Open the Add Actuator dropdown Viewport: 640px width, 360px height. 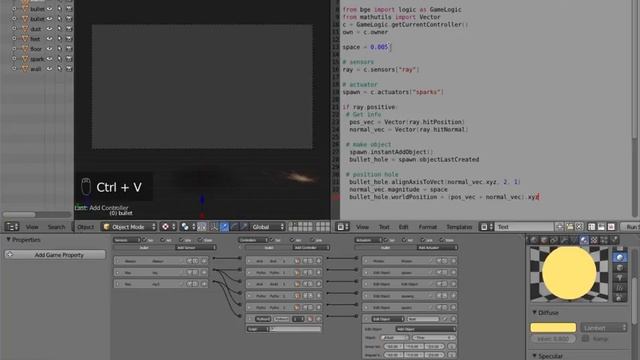[x=437, y=247]
